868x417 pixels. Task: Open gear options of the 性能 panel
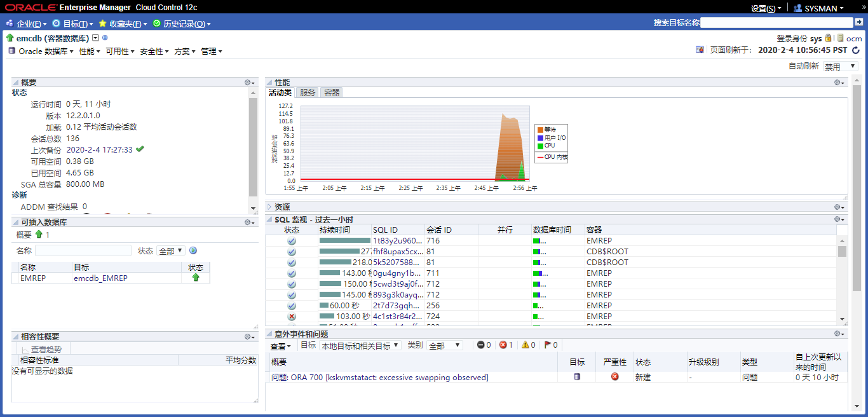pos(839,83)
